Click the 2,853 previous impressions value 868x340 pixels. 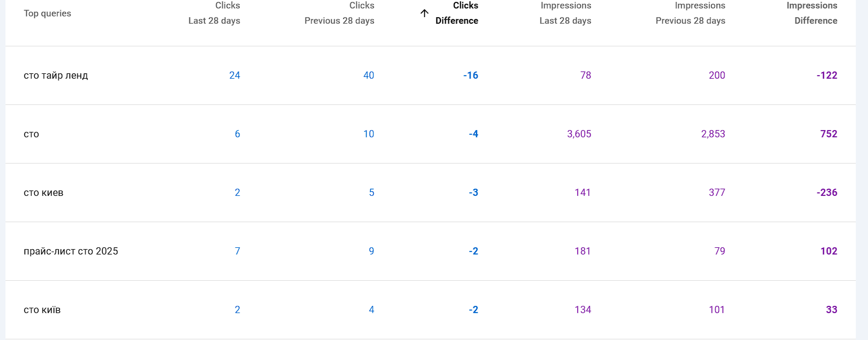pyautogui.click(x=713, y=134)
